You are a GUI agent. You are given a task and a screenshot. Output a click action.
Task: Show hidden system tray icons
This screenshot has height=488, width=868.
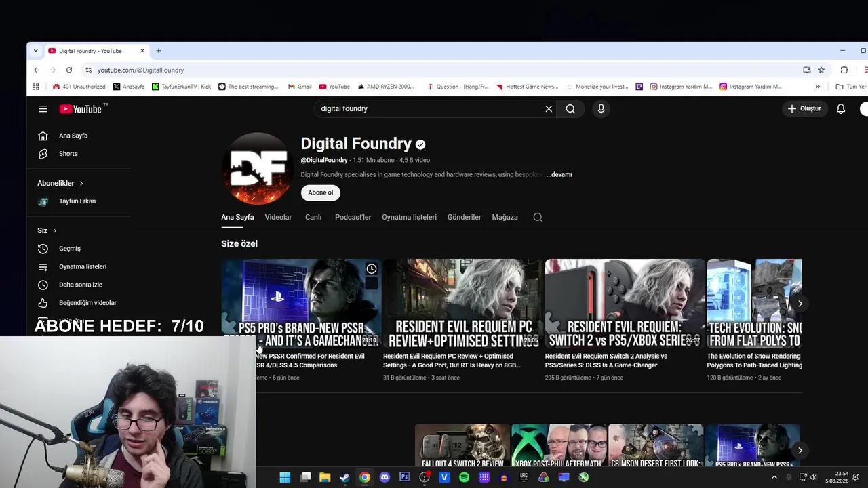[774, 477]
